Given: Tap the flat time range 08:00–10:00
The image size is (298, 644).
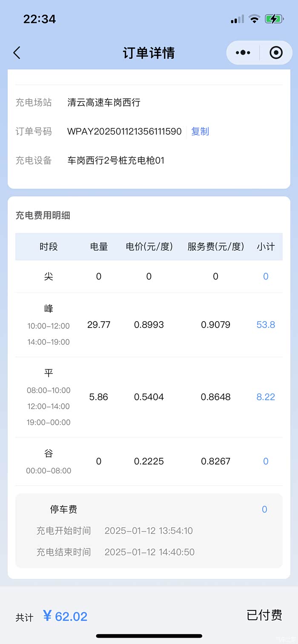Looking at the screenshot, I should coord(49,390).
